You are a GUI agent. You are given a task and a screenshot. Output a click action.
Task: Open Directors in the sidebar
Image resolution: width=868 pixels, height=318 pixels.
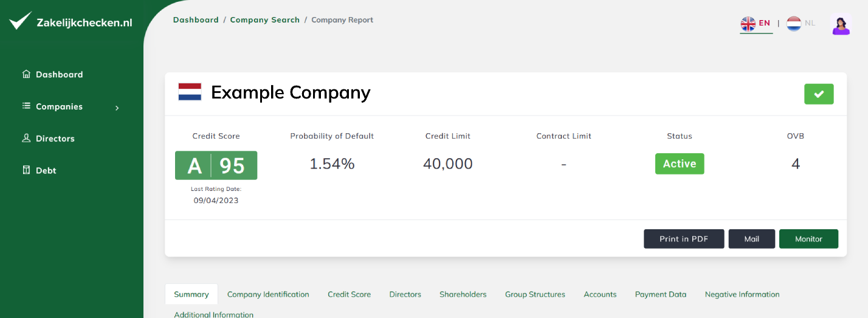(x=55, y=139)
